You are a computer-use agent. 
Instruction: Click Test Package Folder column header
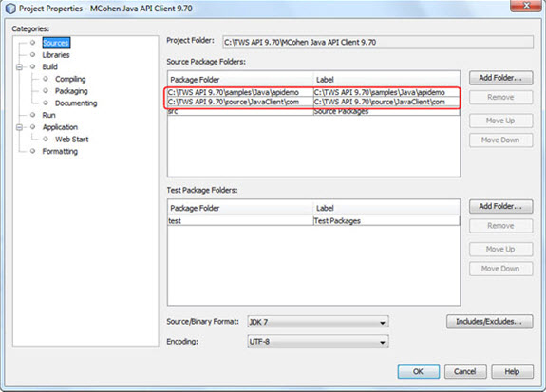[240, 208]
